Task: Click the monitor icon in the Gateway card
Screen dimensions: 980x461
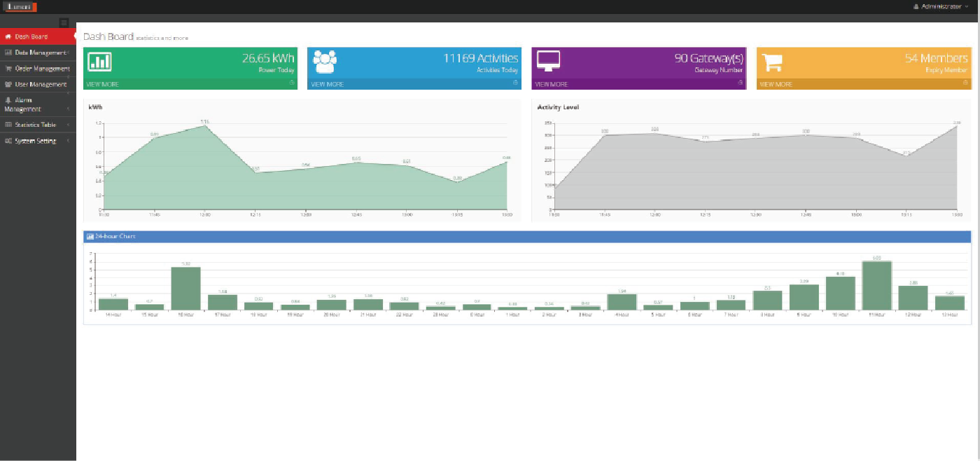Action: pos(548,62)
